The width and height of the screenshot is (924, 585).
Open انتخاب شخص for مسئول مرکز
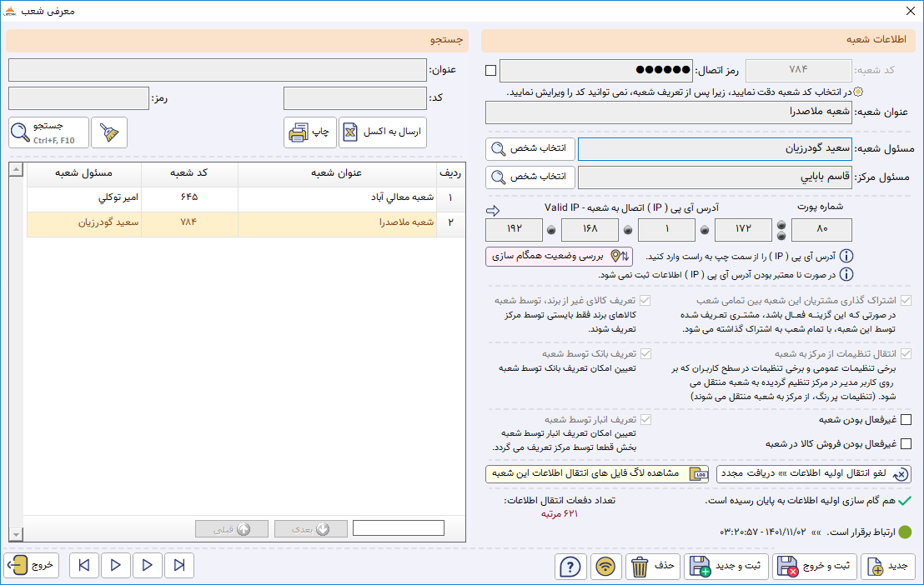click(530, 177)
